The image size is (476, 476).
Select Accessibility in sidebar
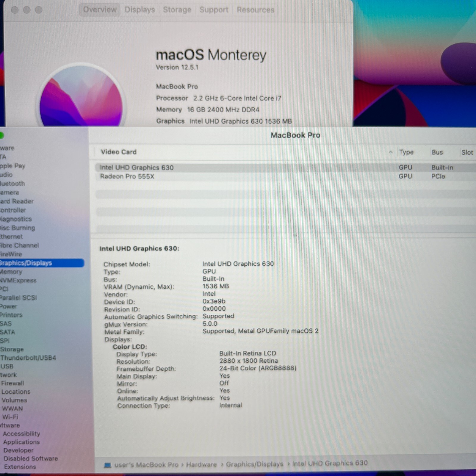[x=21, y=434]
